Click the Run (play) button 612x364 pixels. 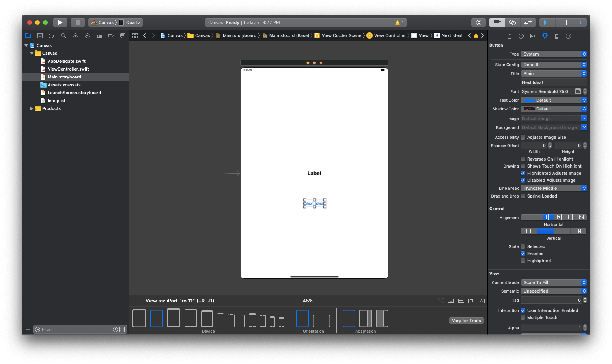pyautogui.click(x=60, y=22)
